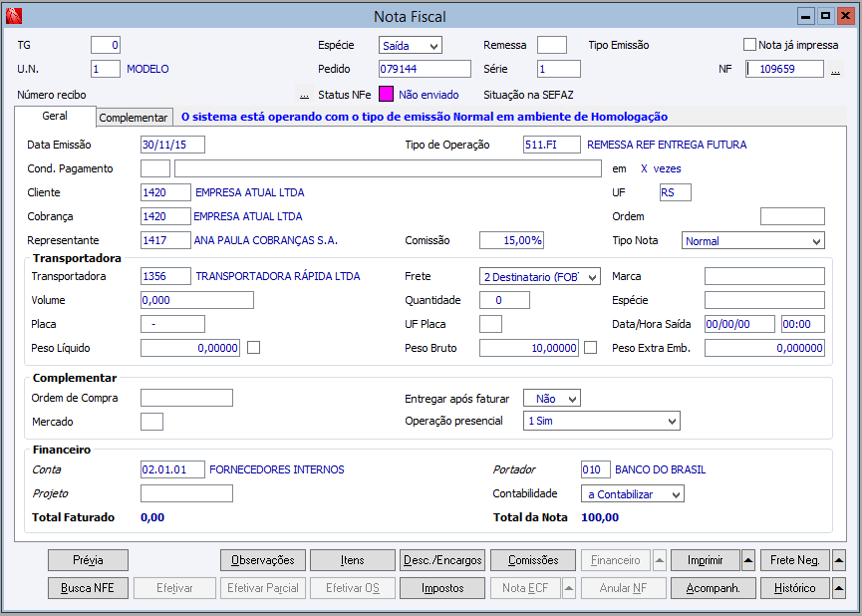The image size is (862, 616).
Task: Open the Histórico button
Action: tap(795, 588)
